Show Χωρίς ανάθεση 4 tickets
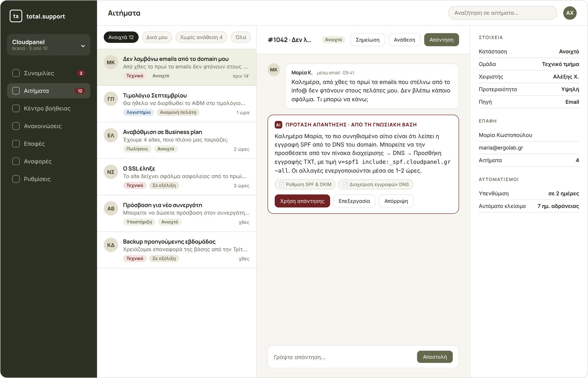588x378 pixels. (x=201, y=37)
